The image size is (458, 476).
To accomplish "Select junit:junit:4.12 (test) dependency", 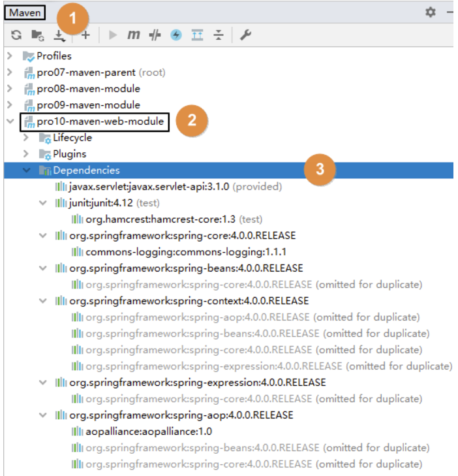I will click(114, 203).
